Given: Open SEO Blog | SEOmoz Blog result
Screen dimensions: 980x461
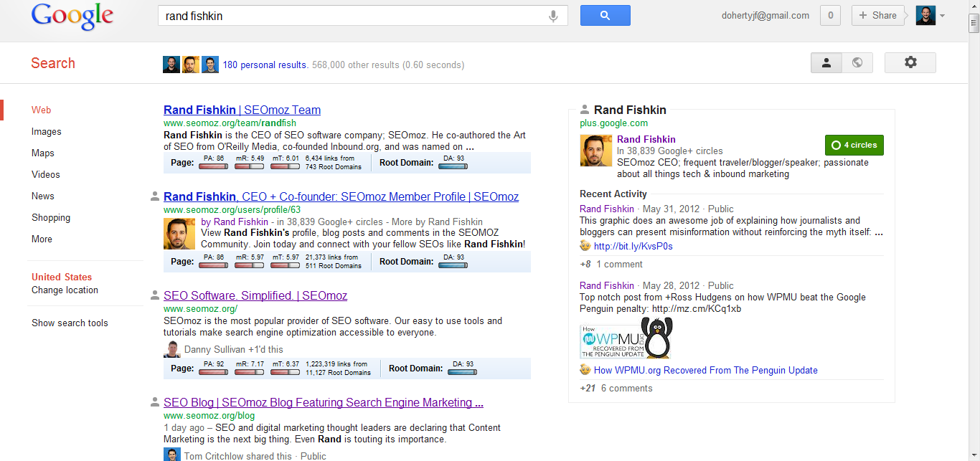Looking at the screenshot, I should point(324,402).
